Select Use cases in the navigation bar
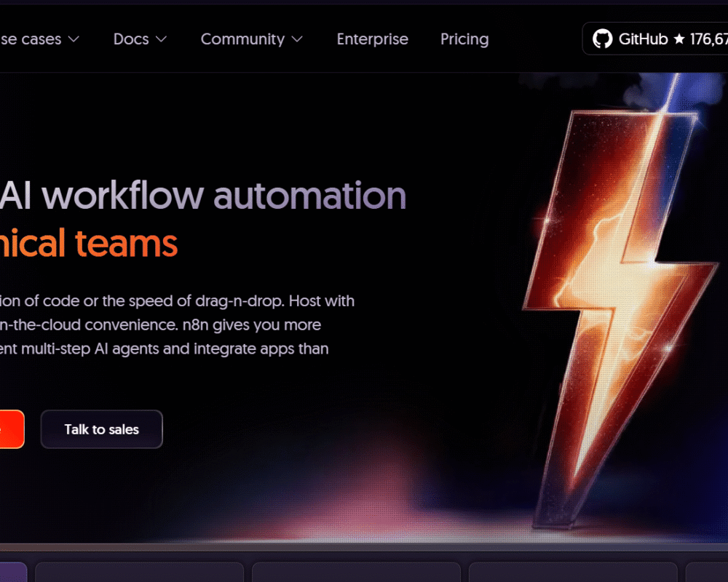 click(33, 39)
